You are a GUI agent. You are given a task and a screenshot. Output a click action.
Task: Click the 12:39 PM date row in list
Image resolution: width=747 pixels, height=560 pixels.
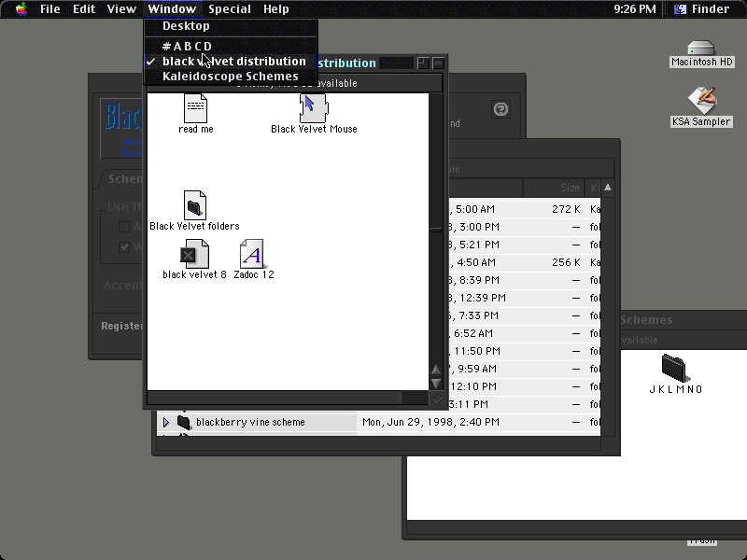pyautogui.click(x=476, y=298)
